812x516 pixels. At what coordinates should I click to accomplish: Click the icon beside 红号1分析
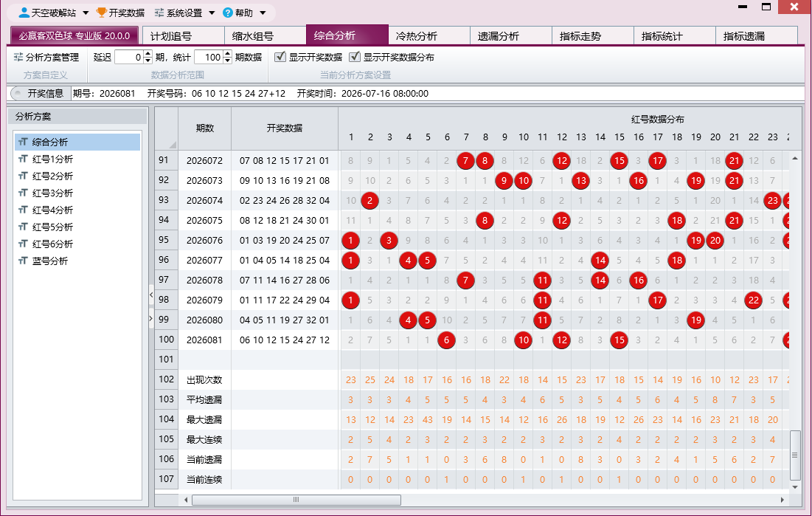point(23,159)
